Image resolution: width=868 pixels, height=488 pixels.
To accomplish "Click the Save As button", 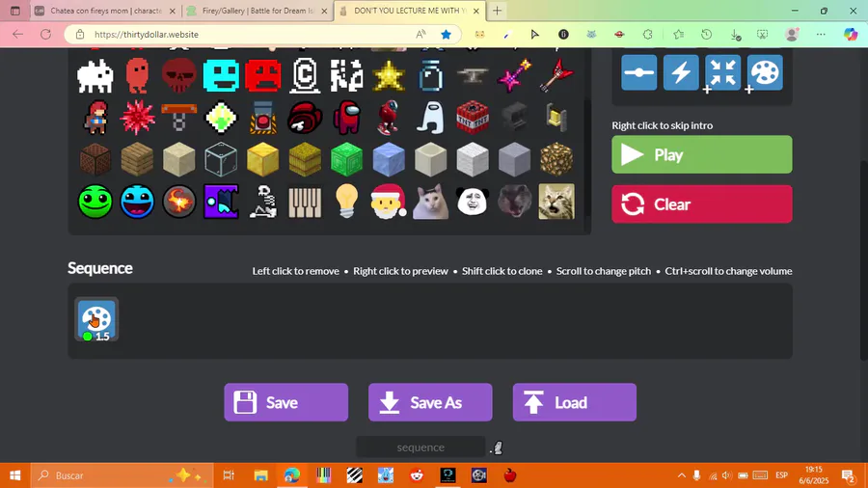I will point(430,402).
